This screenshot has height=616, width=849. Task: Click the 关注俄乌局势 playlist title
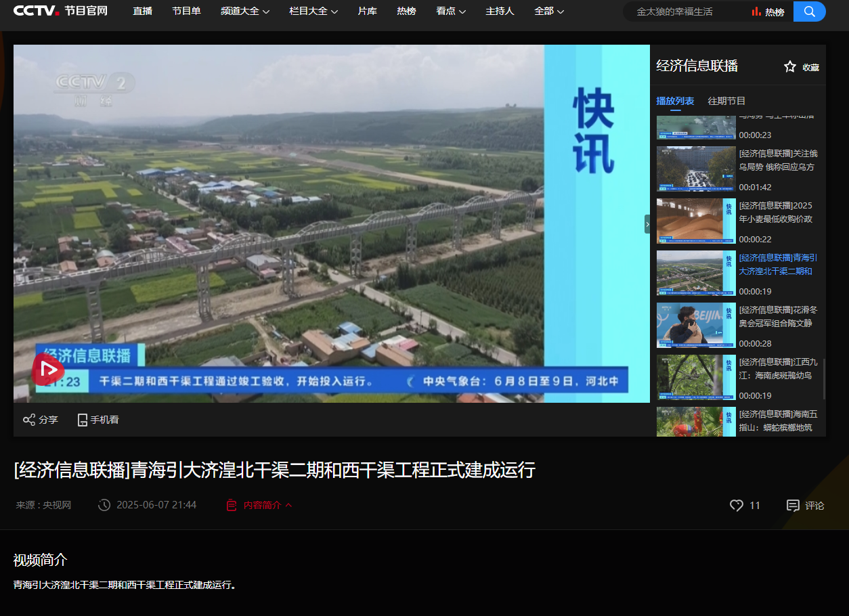tap(779, 160)
